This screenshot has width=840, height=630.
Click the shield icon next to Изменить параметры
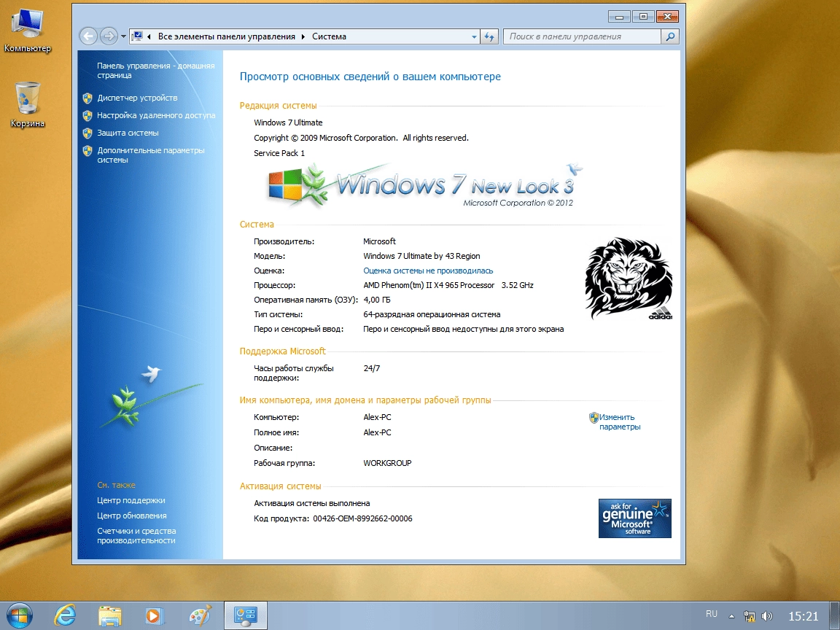tap(594, 417)
